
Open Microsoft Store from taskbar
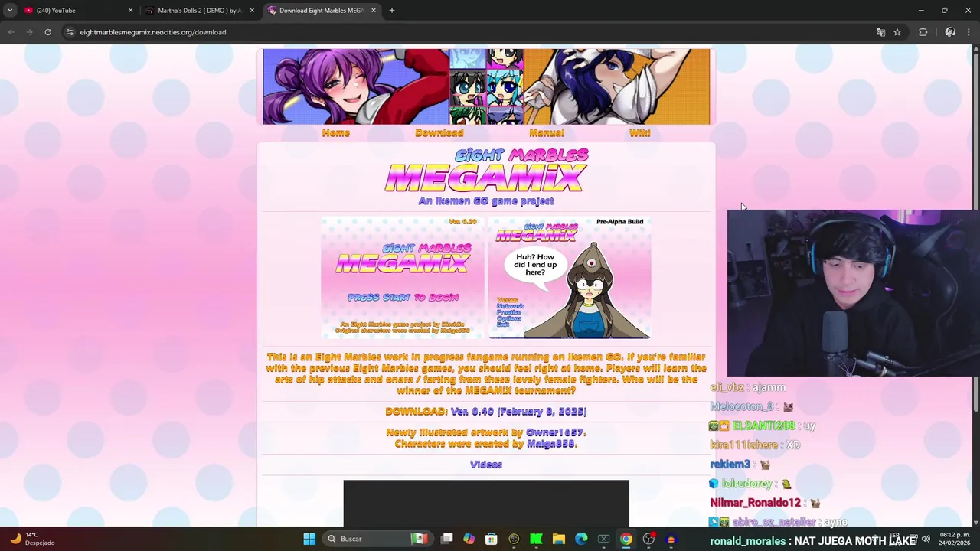tap(492, 539)
